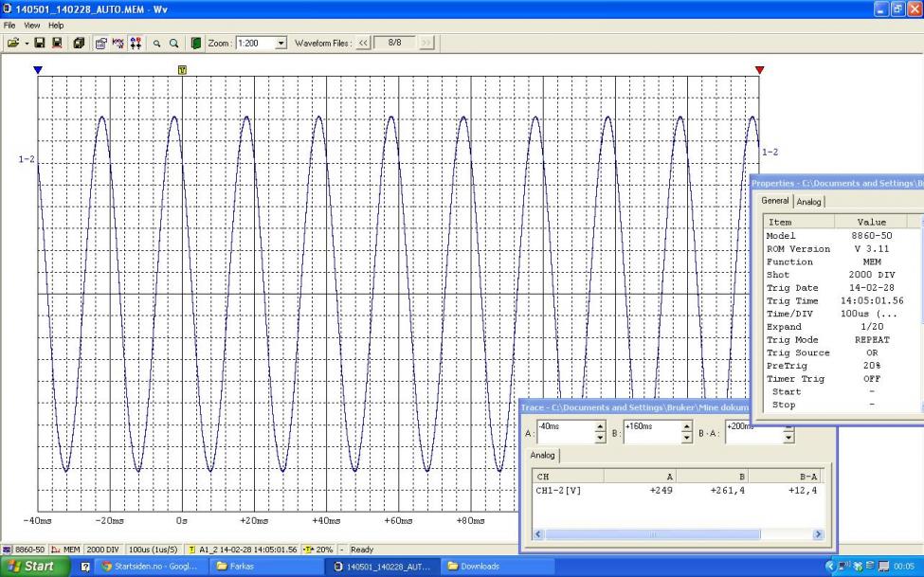
Task: Click the smaller magnifier zoom-out icon
Action: pos(157,44)
